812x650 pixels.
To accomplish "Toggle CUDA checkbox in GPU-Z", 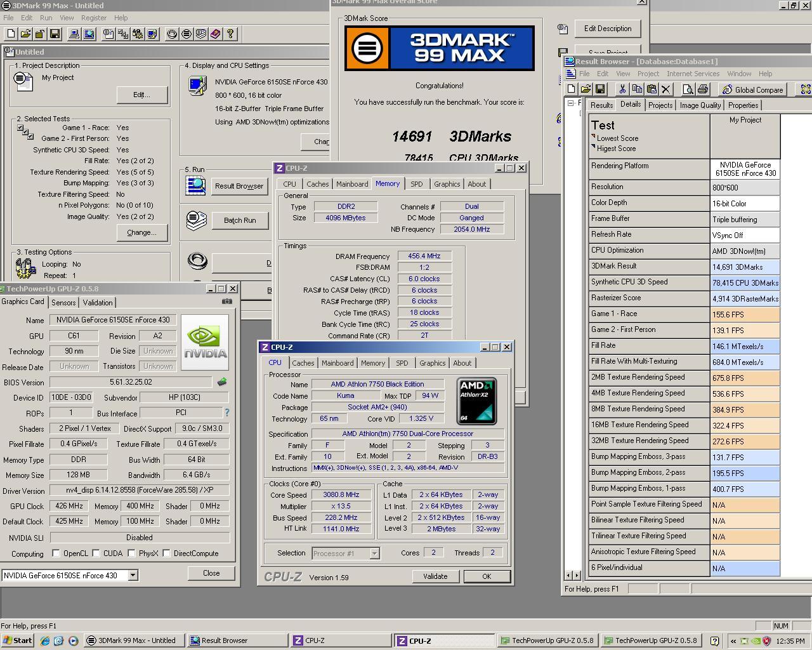I will (x=96, y=553).
